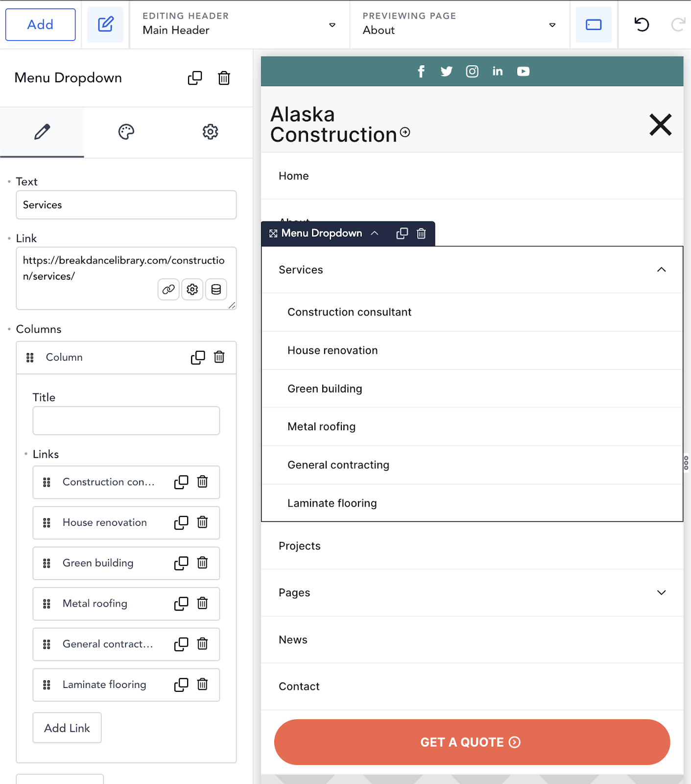Insert dynamic data with database icon
The image size is (691, 784).
coord(216,290)
